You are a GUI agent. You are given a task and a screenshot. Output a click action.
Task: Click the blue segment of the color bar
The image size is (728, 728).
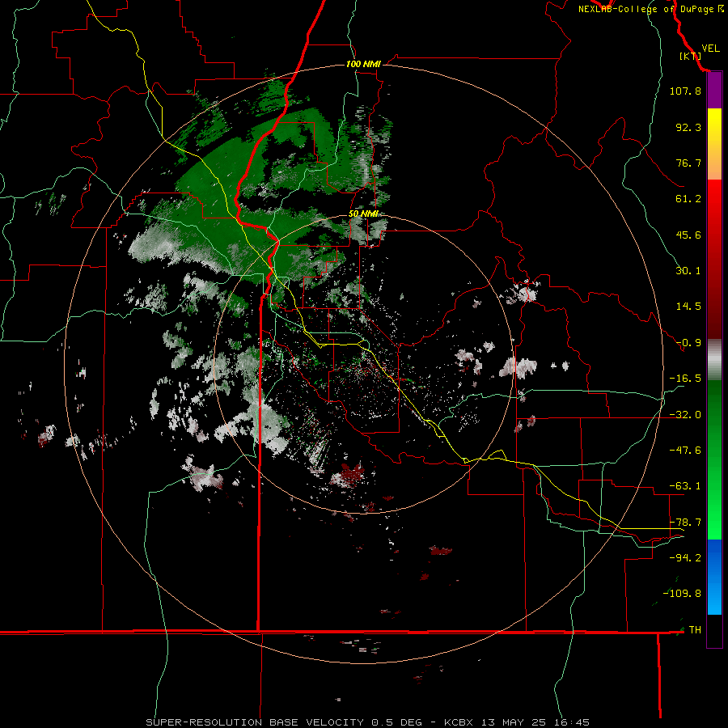tap(714, 577)
